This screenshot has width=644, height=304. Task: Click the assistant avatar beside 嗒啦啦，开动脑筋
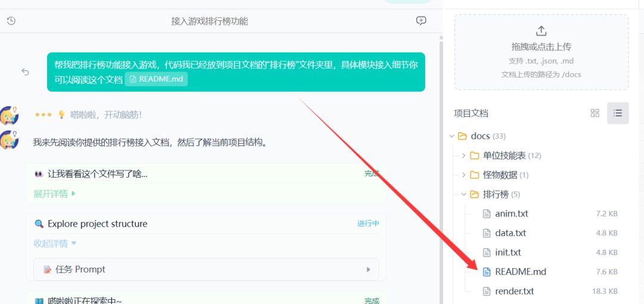click(x=9, y=115)
